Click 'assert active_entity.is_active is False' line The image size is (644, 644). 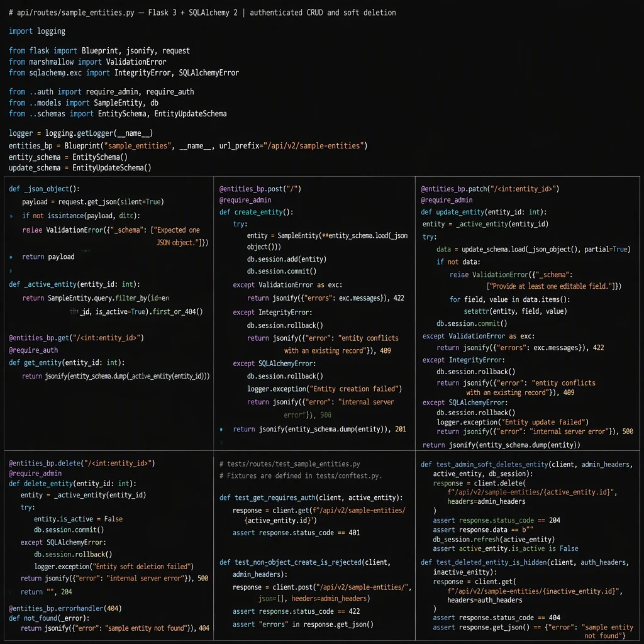point(506,548)
